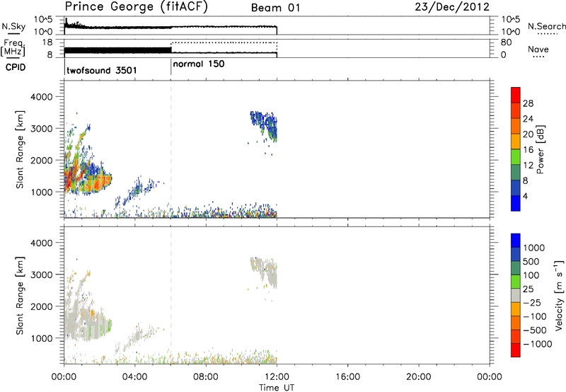
Task: Click the 2000 km tick on the velocity panel
Action: coord(41,306)
